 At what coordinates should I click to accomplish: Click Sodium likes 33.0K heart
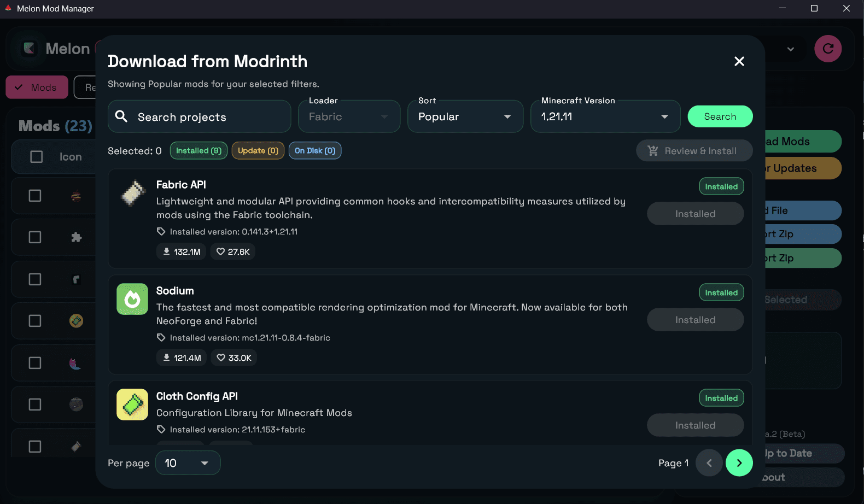tap(233, 358)
